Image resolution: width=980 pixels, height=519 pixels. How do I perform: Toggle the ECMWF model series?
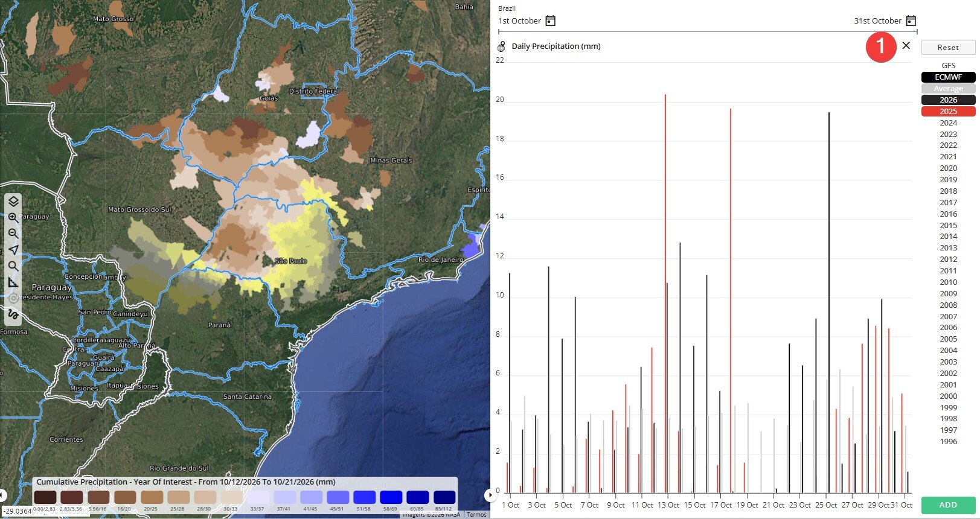pyautogui.click(x=948, y=77)
